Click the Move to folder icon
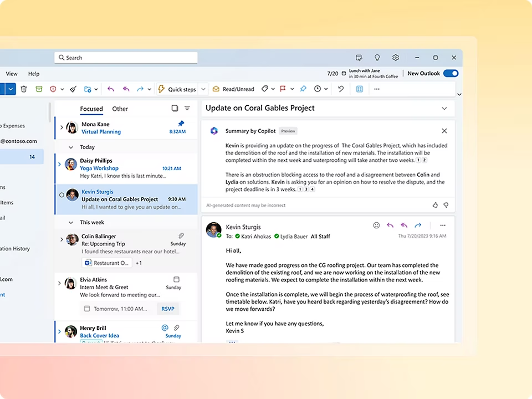This screenshot has height=399, width=532. (88, 89)
